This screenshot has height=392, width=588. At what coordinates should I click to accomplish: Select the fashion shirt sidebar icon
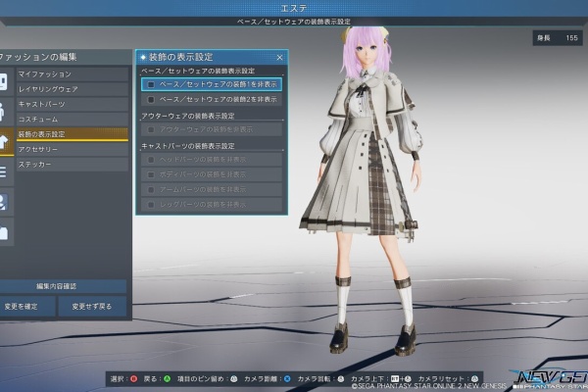pyautogui.click(x=5, y=142)
